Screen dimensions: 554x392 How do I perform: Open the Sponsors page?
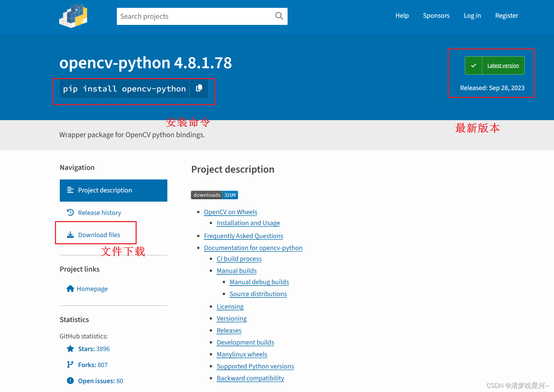click(x=436, y=16)
